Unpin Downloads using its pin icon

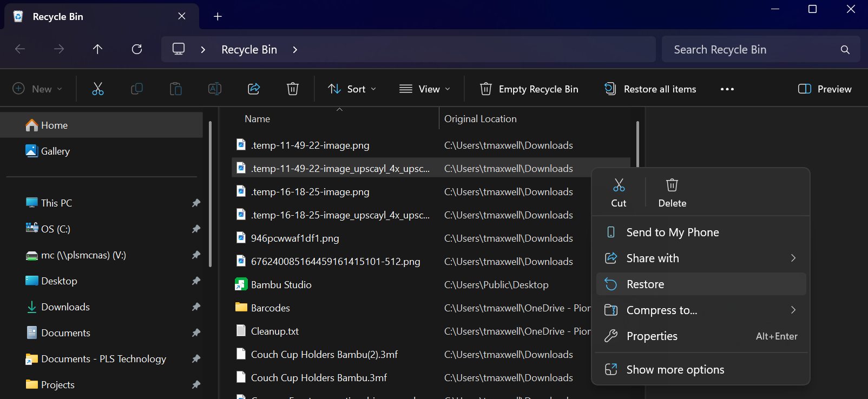click(x=196, y=307)
